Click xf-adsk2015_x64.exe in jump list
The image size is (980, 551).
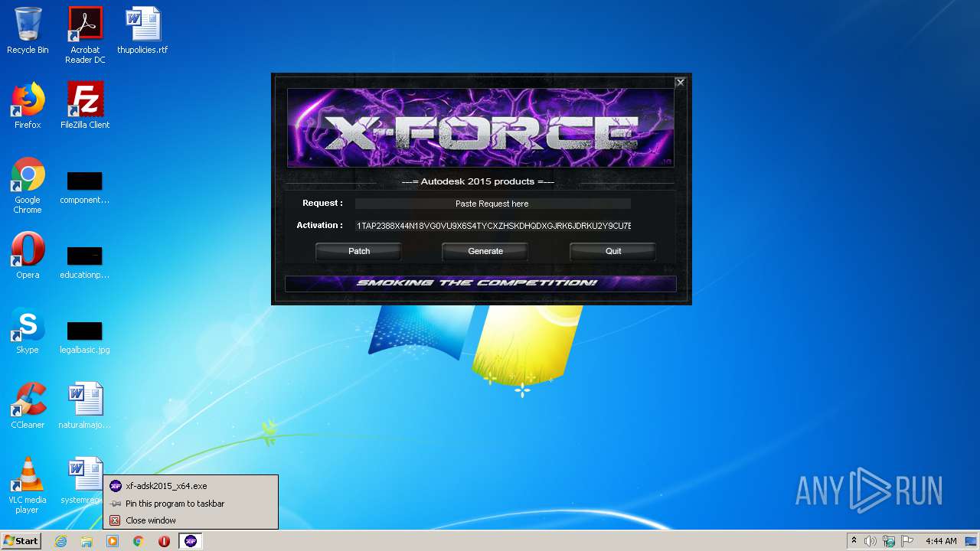click(x=191, y=486)
